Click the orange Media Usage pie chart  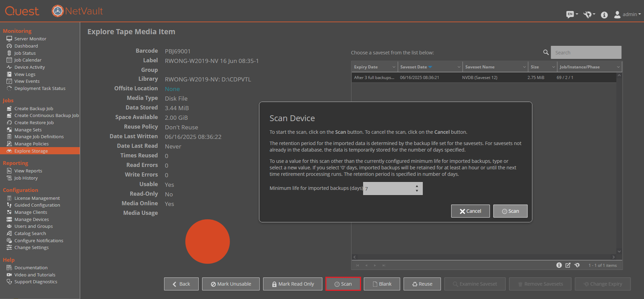click(208, 242)
